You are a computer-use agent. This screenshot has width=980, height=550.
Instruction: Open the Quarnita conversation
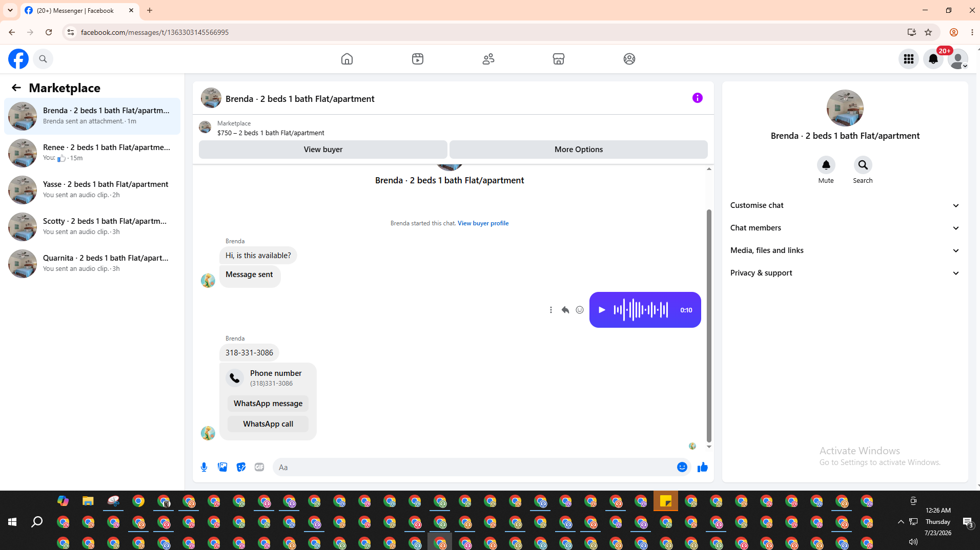[92, 264]
